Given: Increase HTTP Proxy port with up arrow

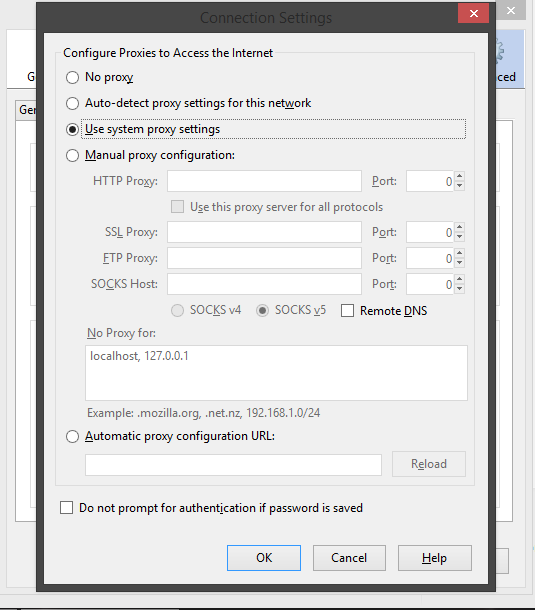Looking at the screenshot, I should click(460, 176).
